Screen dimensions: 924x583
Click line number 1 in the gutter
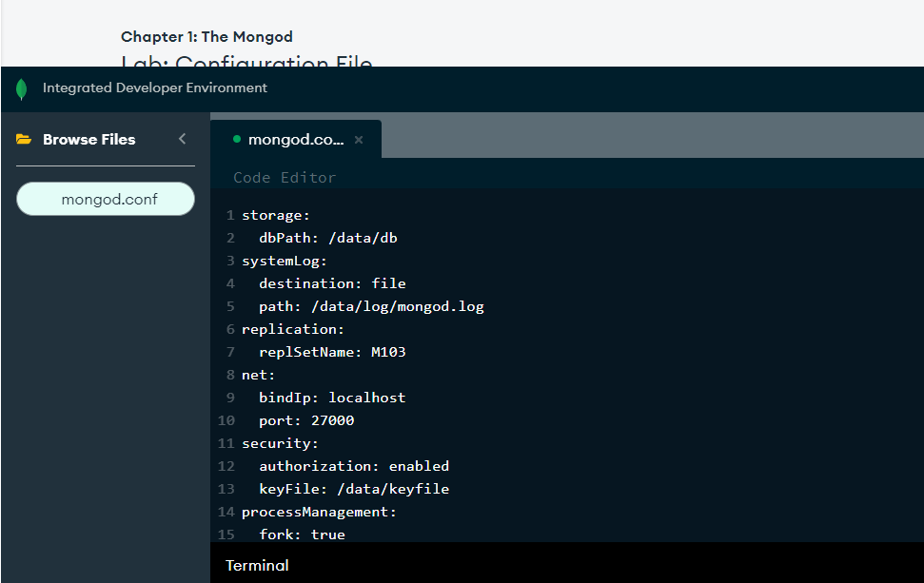click(229, 215)
